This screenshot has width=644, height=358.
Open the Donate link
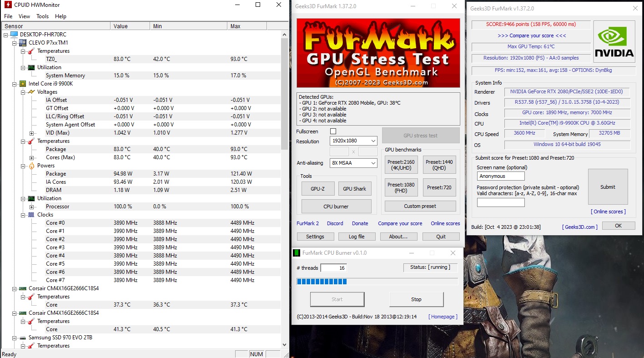(x=360, y=223)
